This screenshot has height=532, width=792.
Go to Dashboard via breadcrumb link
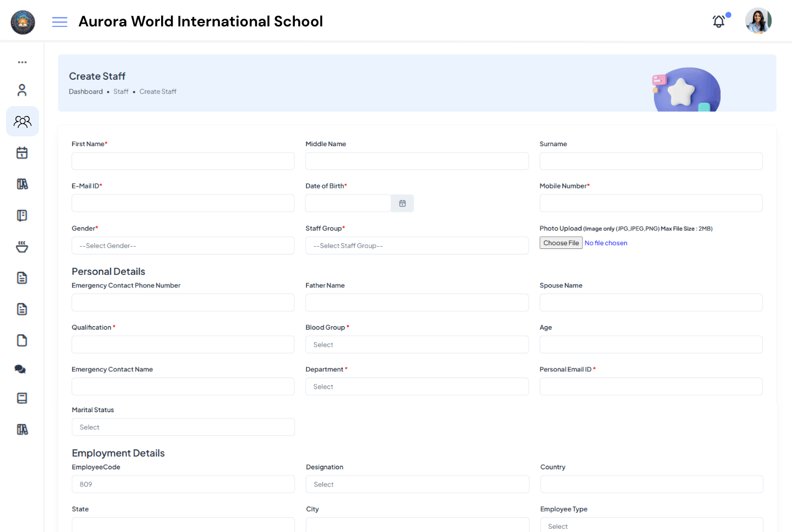tap(86, 91)
